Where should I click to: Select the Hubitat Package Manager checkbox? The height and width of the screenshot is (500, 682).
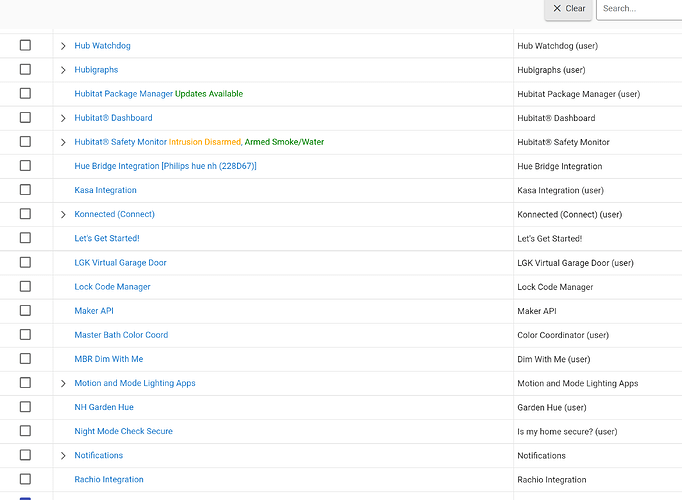coord(25,93)
